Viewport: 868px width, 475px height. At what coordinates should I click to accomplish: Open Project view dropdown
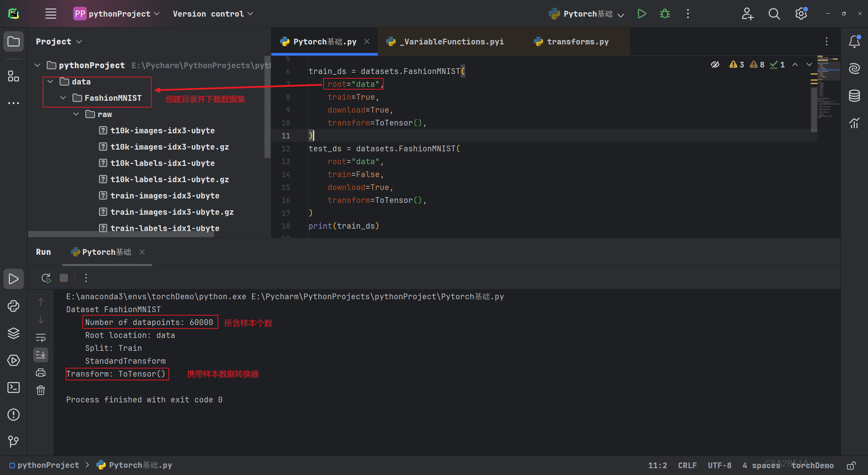pyautogui.click(x=59, y=42)
